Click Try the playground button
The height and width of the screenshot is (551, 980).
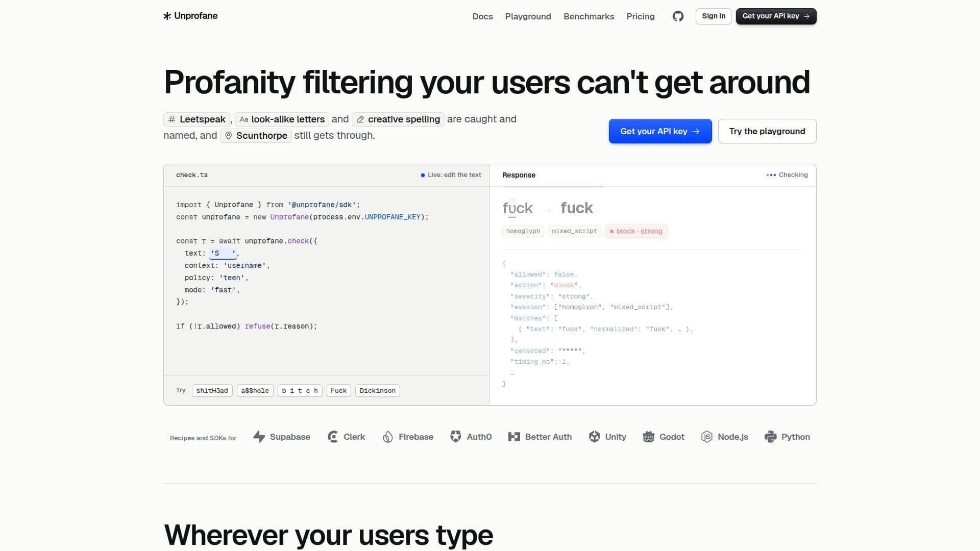click(767, 131)
